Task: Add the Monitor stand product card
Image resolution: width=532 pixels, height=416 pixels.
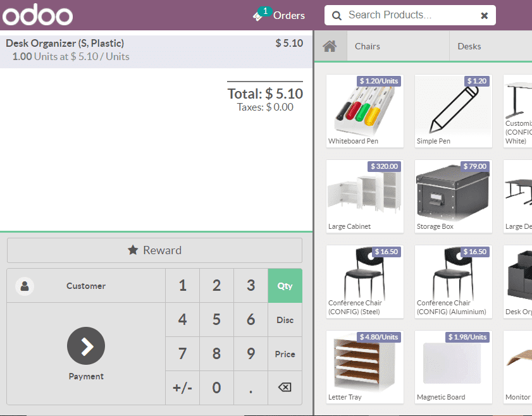Action: click(x=517, y=367)
